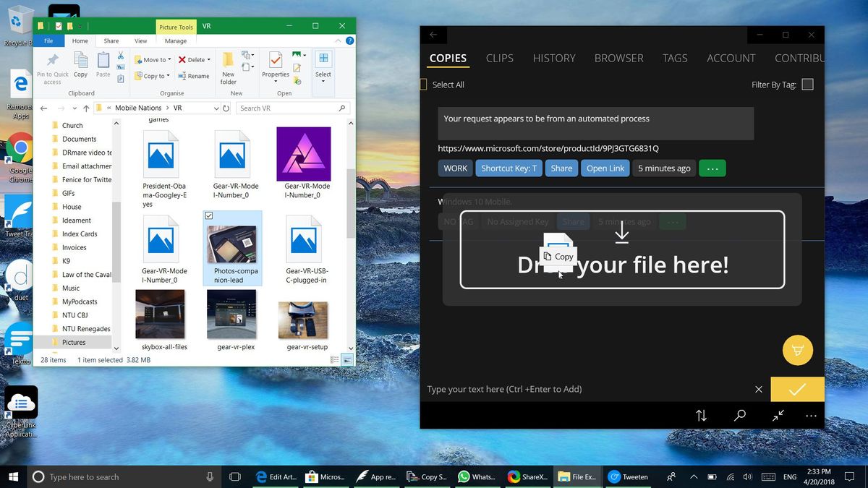Viewport: 868px width, 488px height.
Task: Uncheck the Photos-companion-lead thumbnail checkbox
Action: 210,215
